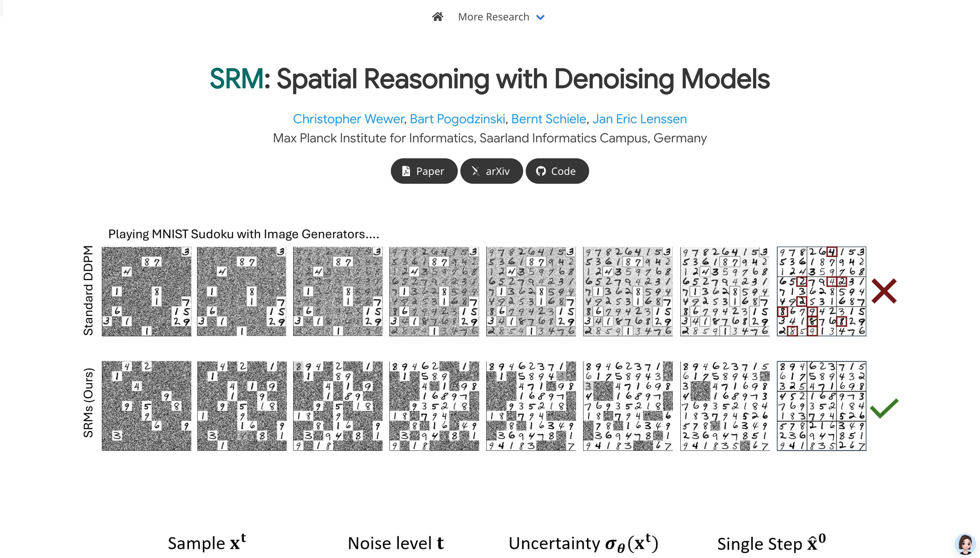
Task: Click the avatar icon in the bottom-right corner
Action: point(965,543)
